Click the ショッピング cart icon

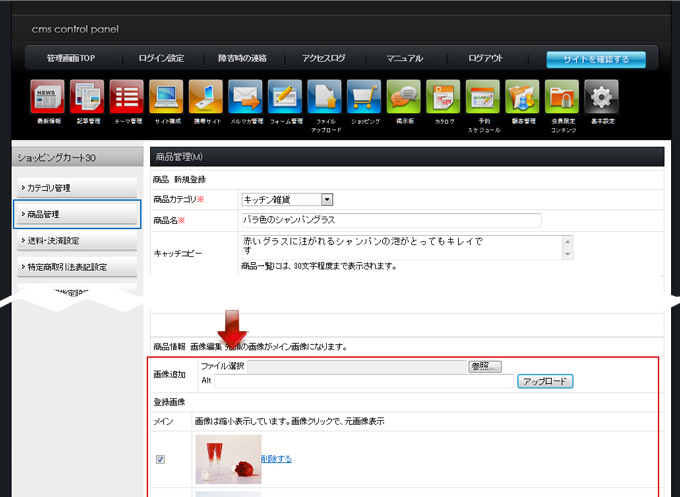[x=364, y=97]
